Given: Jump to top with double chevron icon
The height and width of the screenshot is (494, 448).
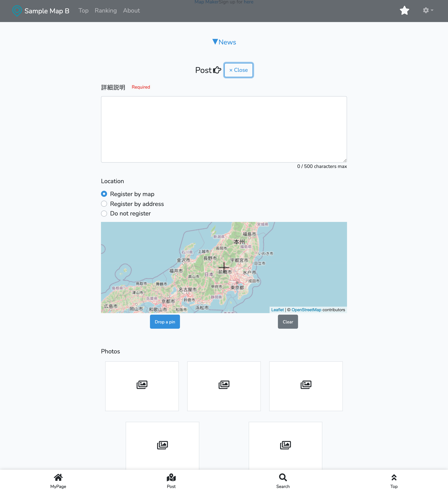Looking at the screenshot, I should tap(394, 477).
